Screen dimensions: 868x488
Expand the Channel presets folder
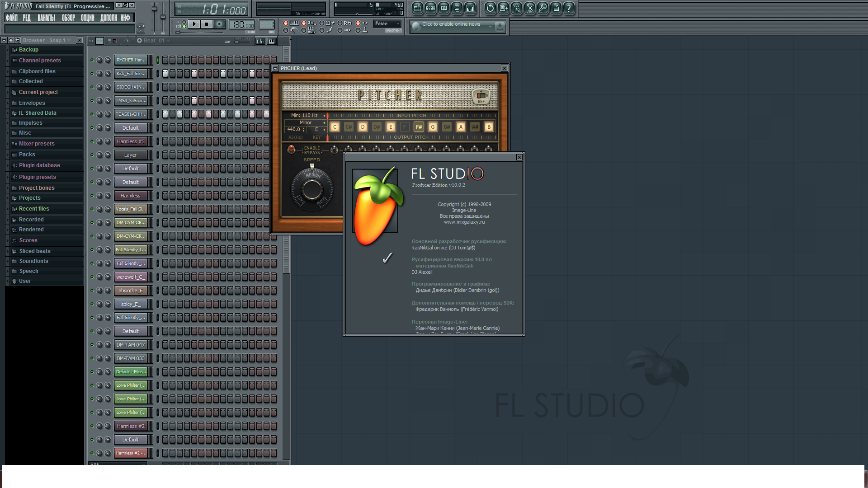click(40, 61)
